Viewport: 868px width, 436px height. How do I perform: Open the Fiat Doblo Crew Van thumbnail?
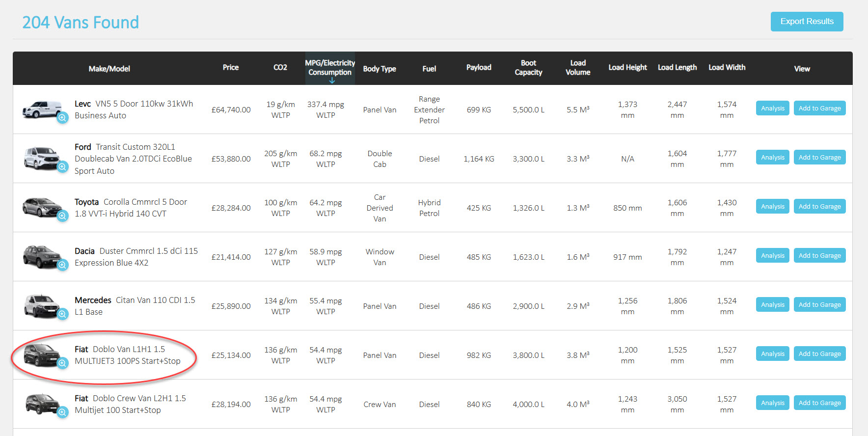tap(42, 404)
